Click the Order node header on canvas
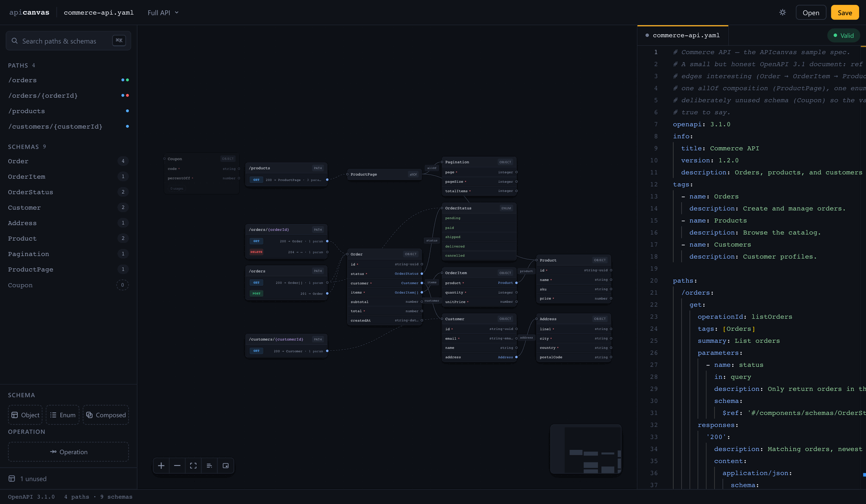The height and width of the screenshot is (504, 866). [385, 254]
